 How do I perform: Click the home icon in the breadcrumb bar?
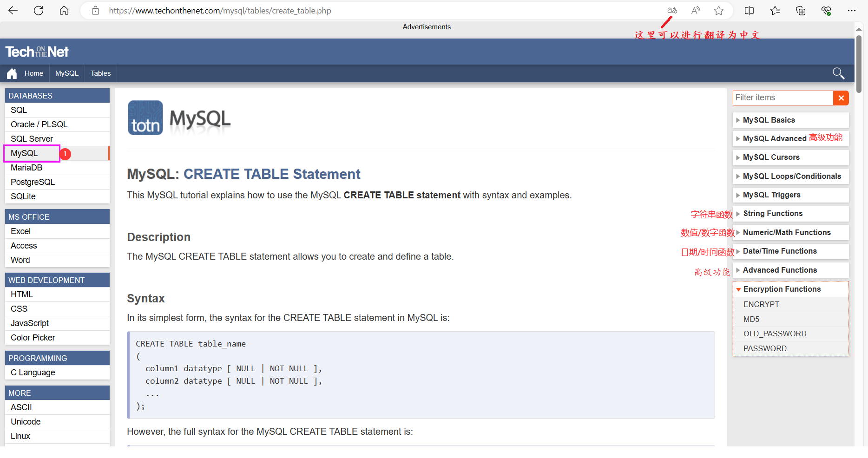click(x=12, y=73)
